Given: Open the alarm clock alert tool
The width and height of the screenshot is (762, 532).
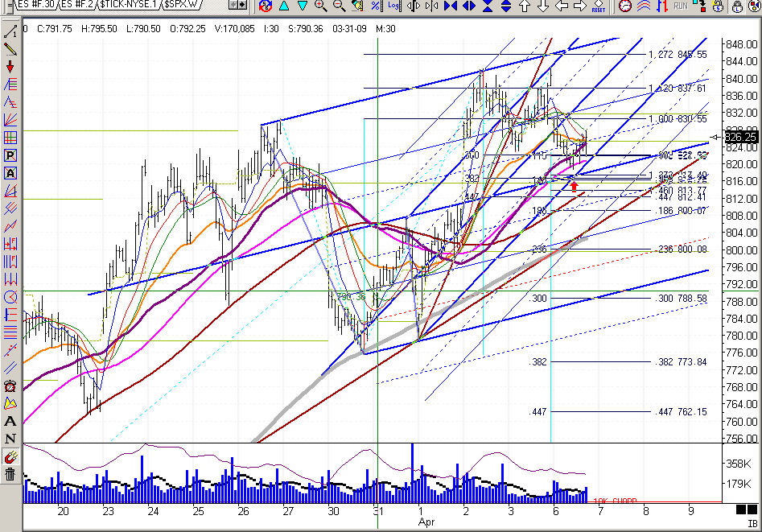Looking at the screenshot, I should (x=10, y=386).
